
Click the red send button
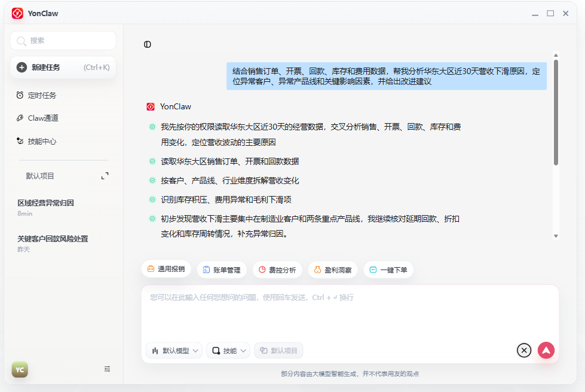[x=546, y=350]
